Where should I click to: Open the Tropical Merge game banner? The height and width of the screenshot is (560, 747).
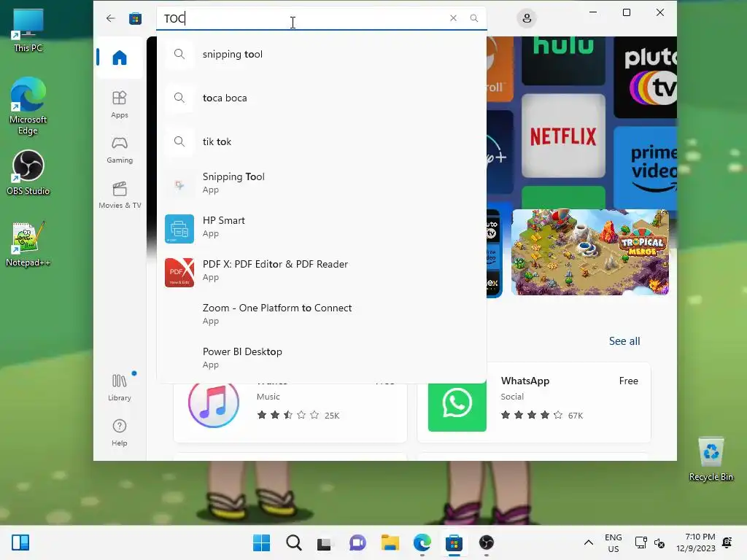tap(589, 252)
